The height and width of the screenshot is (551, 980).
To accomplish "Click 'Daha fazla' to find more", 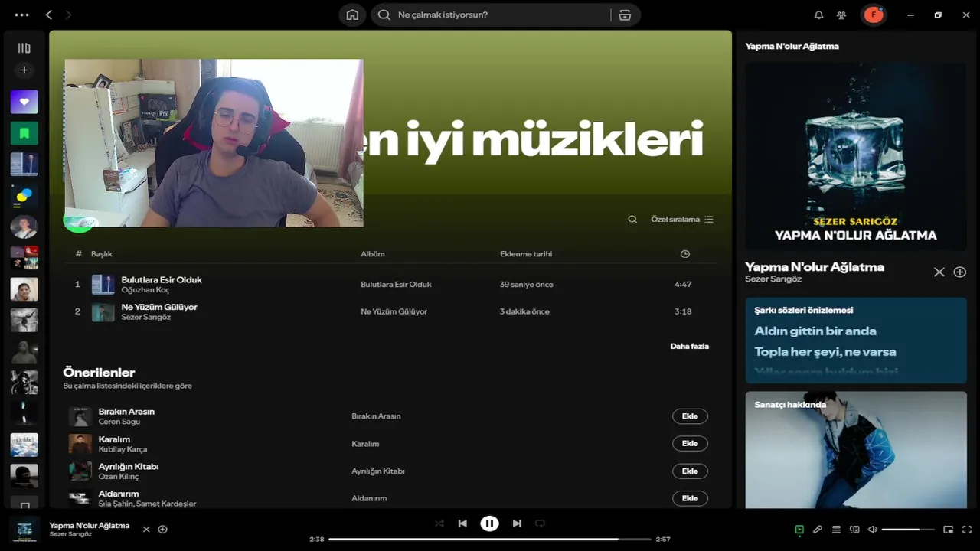I will click(x=689, y=346).
